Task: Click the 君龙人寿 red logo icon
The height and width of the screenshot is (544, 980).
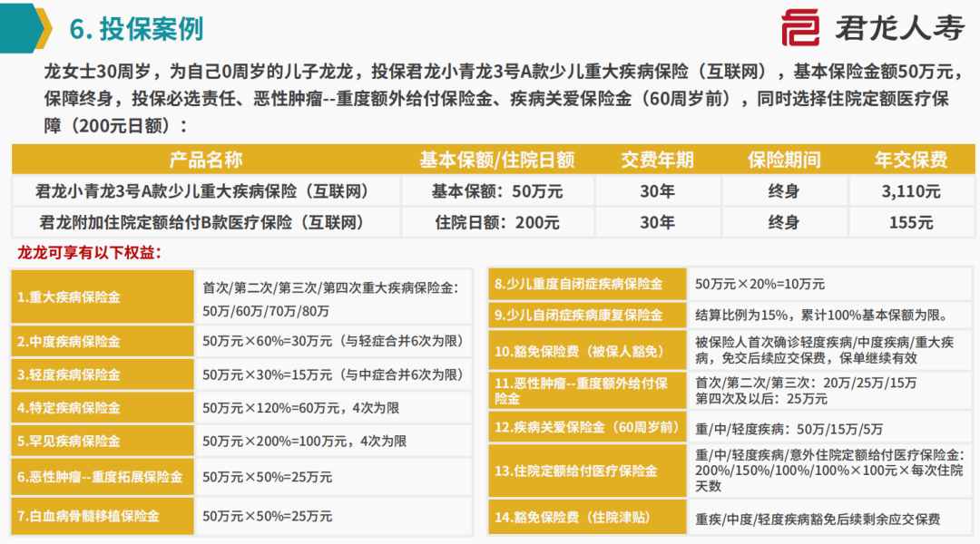Action: 800,27
